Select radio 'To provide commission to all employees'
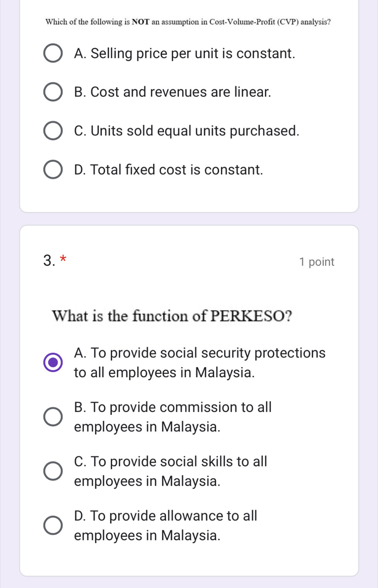The width and height of the screenshot is (378, 588). [x=53, y=417]
